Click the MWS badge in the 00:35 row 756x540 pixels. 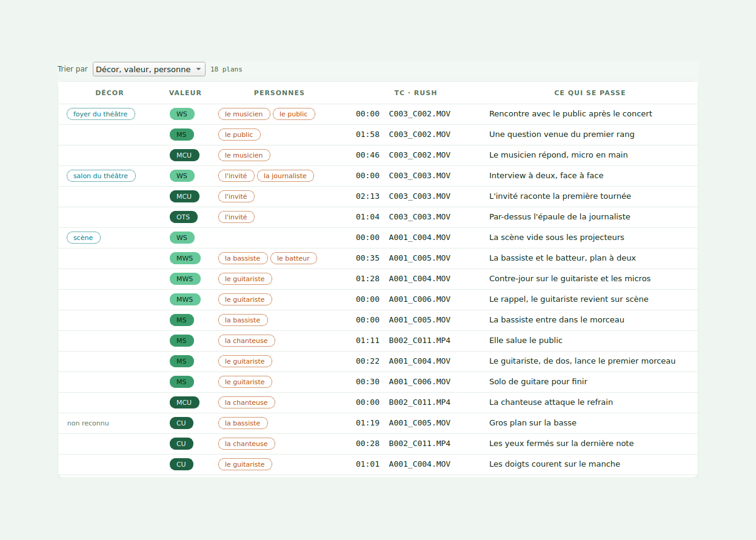click(x=185, y=258)
